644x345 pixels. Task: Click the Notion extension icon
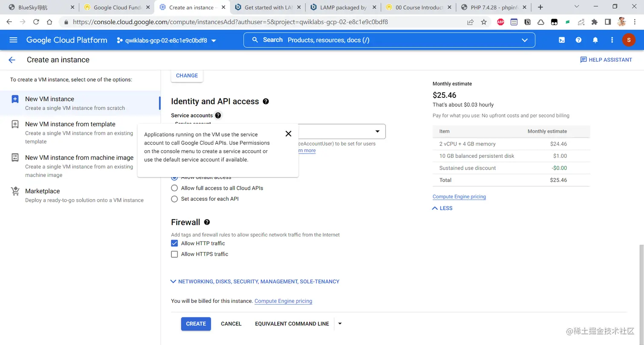point(527,22)
